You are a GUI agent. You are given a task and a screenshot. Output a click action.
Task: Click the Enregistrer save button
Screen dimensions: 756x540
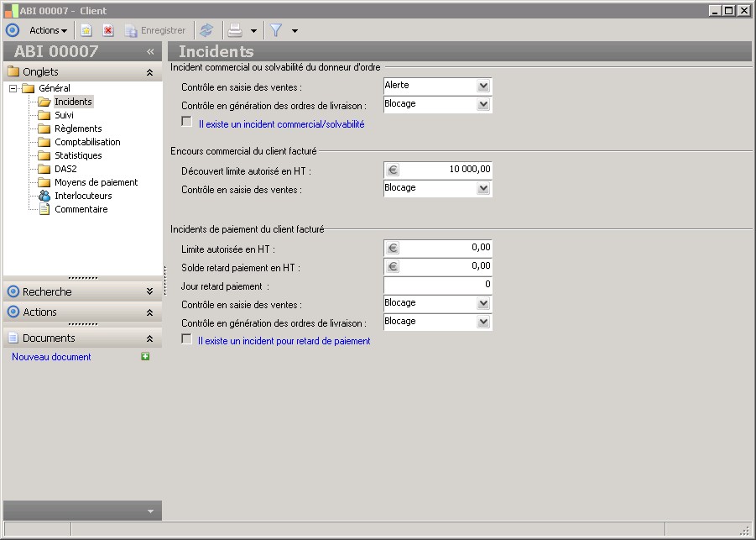tap(154, 30)
